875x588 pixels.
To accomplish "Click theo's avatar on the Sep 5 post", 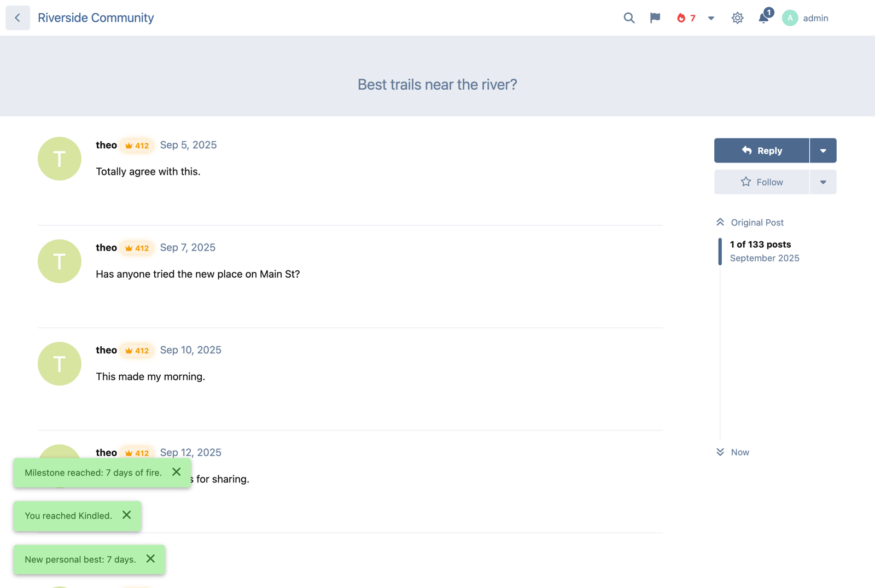I will point(60,159).
